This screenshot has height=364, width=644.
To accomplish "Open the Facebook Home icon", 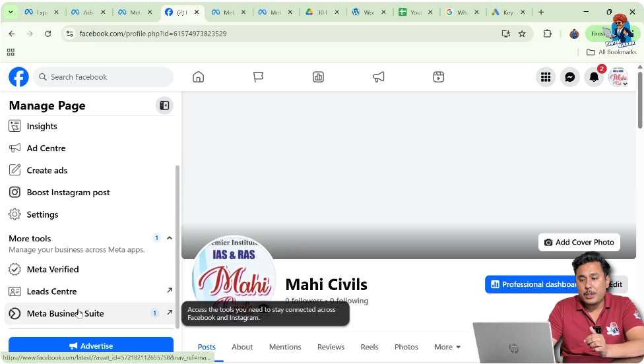I will [198, 77].
